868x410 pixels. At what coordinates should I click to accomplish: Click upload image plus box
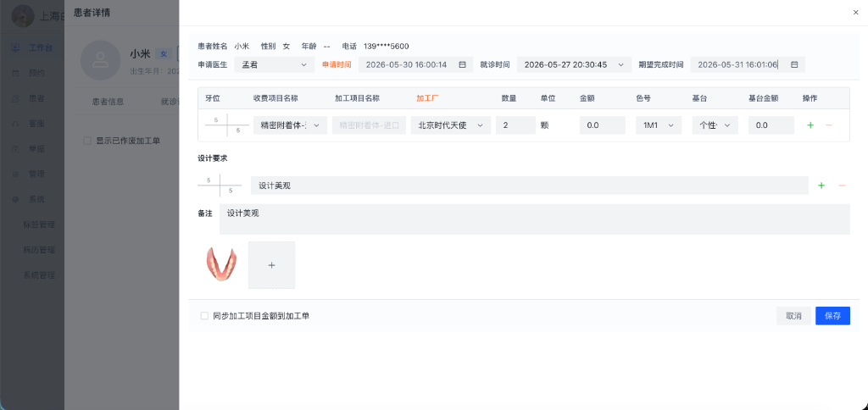pyautogui.click(x=271, y=265)
